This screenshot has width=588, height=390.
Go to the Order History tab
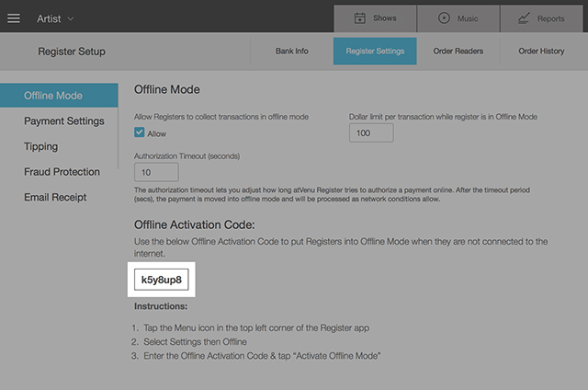[x=541, y=52]
